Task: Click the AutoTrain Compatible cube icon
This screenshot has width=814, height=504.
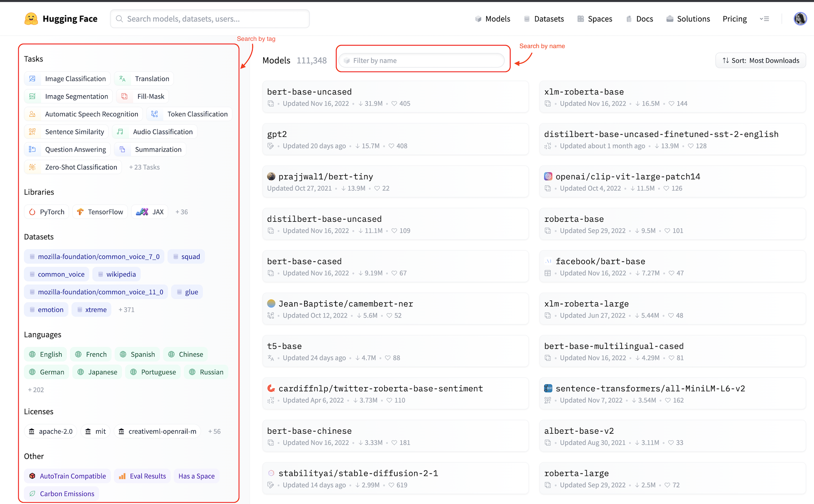Action: pyautogui.click(x=32, y=476)
